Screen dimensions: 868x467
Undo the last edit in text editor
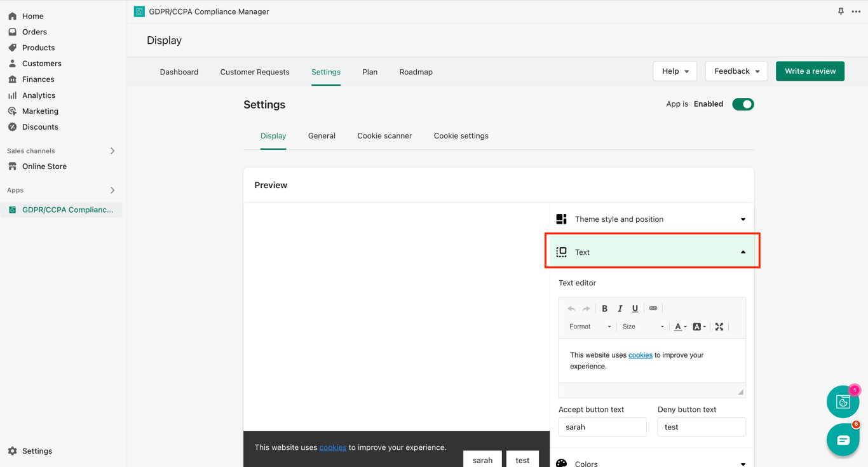tap(571, 309)
